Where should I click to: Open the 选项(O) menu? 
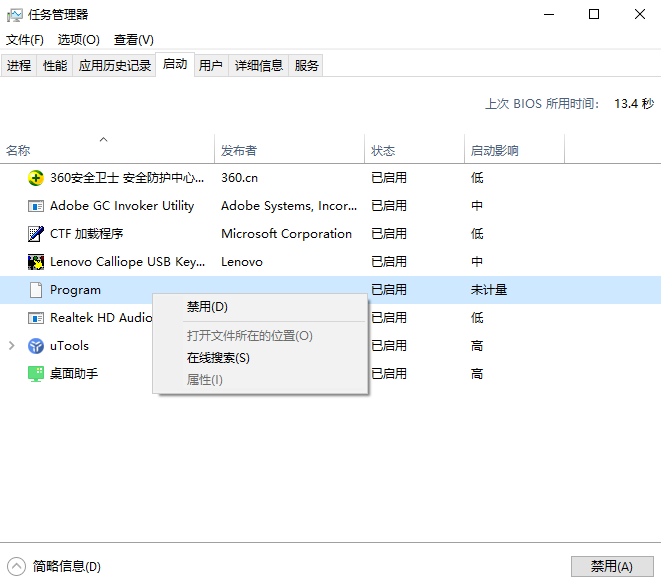tap(78, 40)
